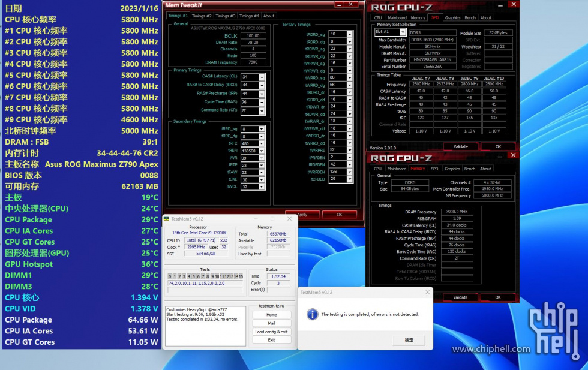Click the JEDEC #10 column header in Timings Table

494,79
